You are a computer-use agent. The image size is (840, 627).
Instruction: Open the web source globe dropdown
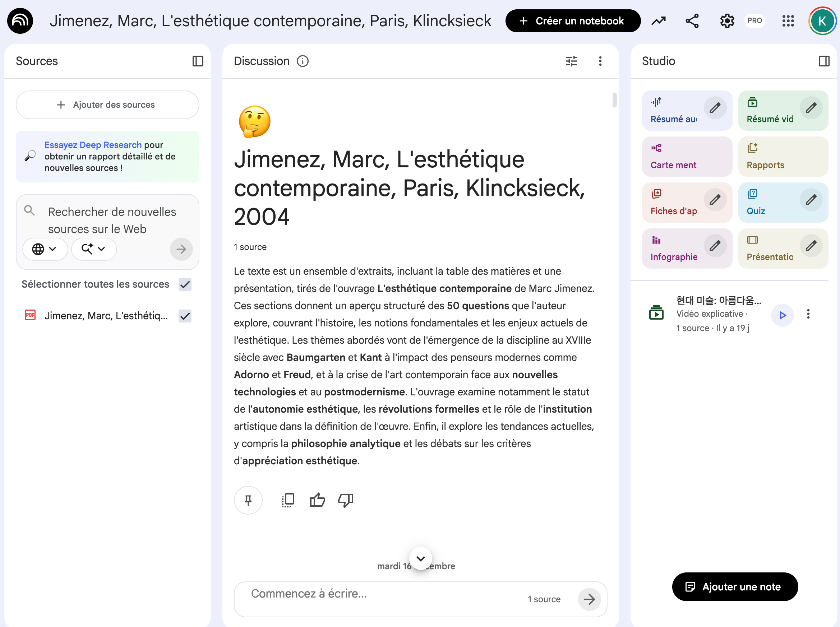click(45, 249)
